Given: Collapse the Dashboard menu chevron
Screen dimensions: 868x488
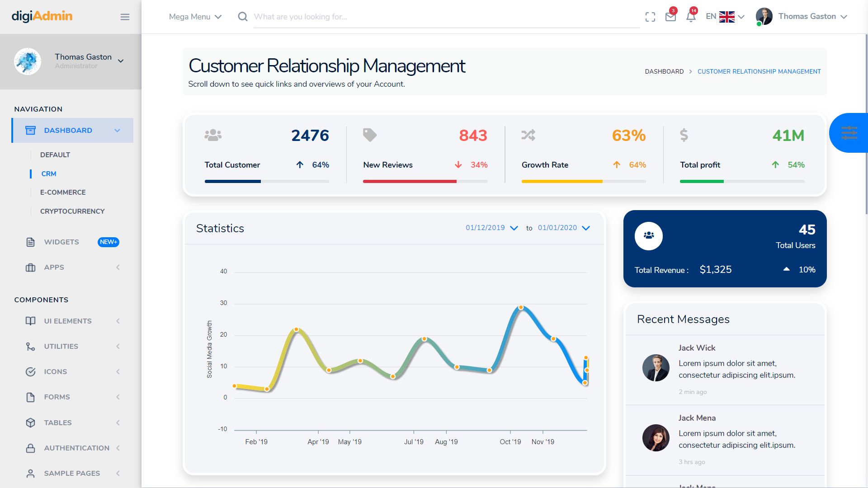Looking at the screenshot, I should (x=117, y=131).
